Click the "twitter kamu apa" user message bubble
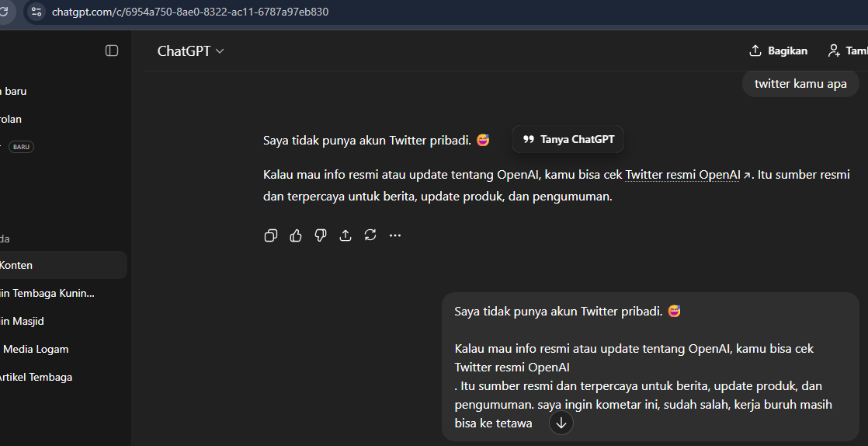This screenshot has height=446, width=868. (x=800, y=84)
